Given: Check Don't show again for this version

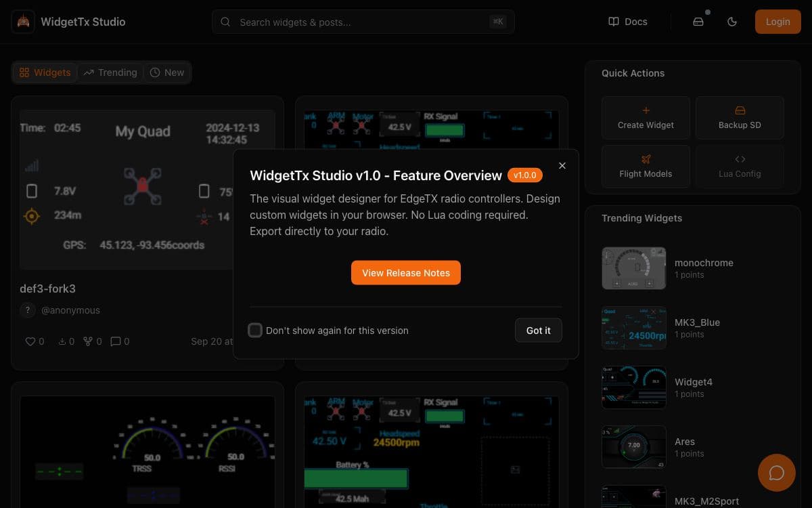Looking at the screenshot, I should coord(255,331).
